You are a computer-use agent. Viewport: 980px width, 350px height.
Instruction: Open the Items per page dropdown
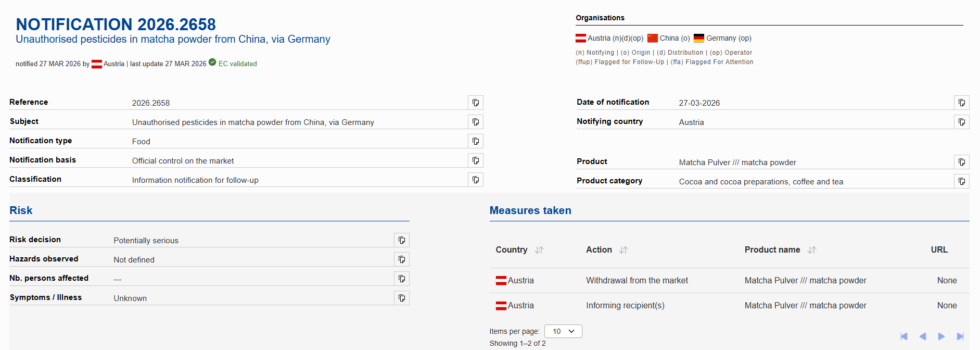[563, 331]
